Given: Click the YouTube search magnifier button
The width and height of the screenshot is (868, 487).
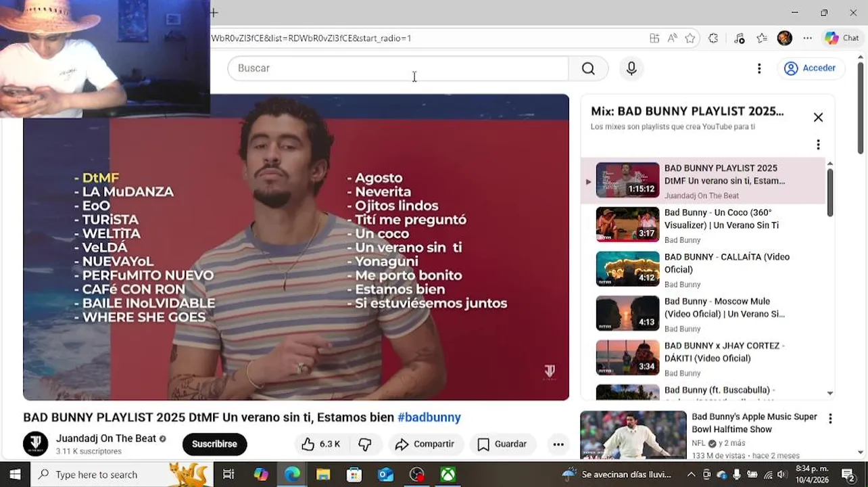Looking at the screenshot, I should click(588, 68).
